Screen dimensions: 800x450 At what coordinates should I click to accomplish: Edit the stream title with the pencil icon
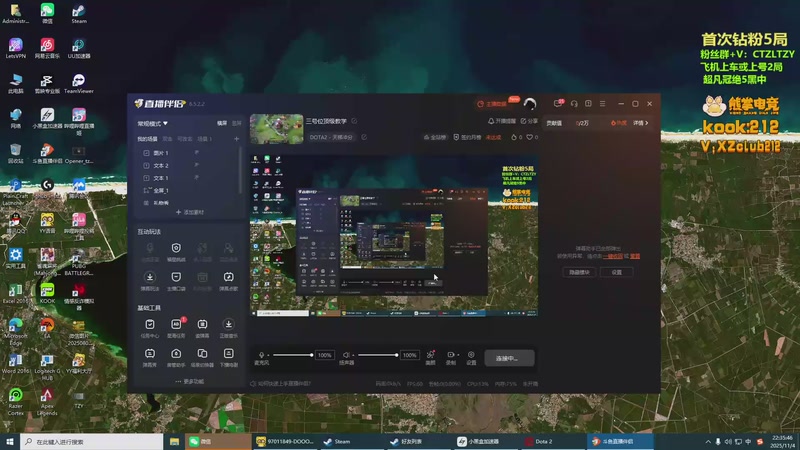pyautogui.click(x=354, y=121)
